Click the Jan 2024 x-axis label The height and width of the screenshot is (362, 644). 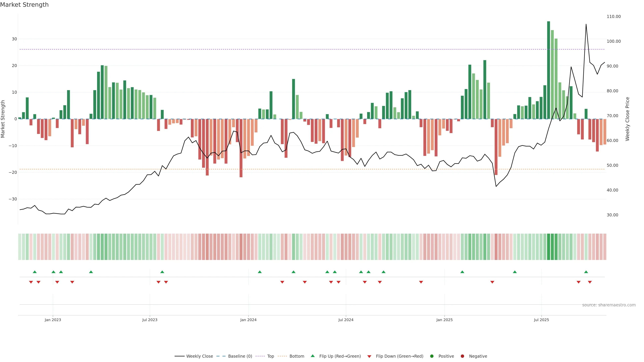click(x=248, y=320)
